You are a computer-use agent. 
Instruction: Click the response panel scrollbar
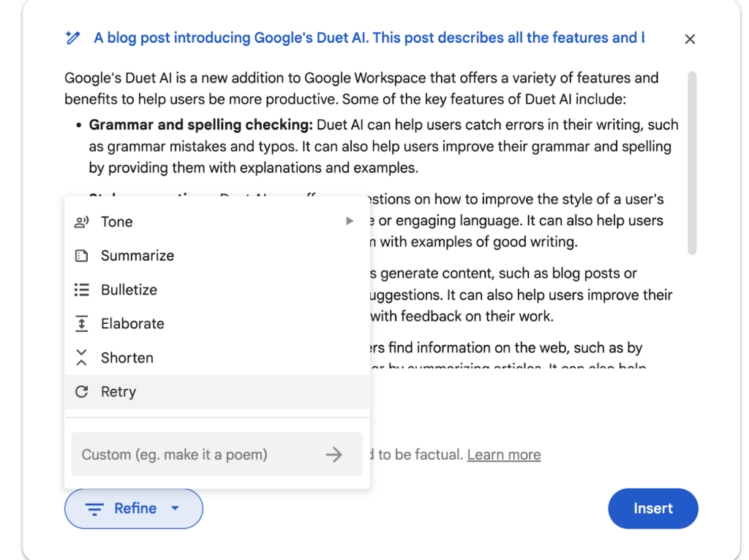(x=692, y=162)
